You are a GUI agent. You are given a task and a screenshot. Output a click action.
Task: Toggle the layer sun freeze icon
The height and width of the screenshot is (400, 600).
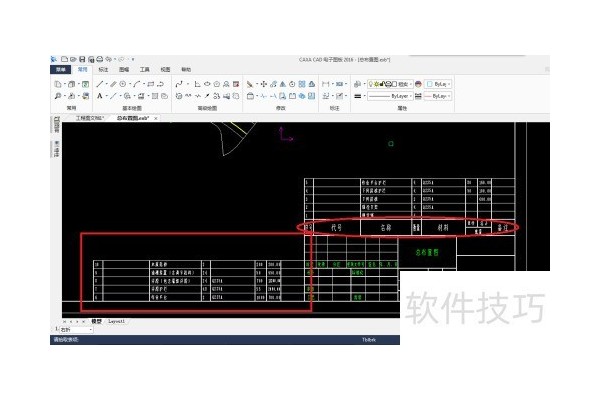coord(378,84)
